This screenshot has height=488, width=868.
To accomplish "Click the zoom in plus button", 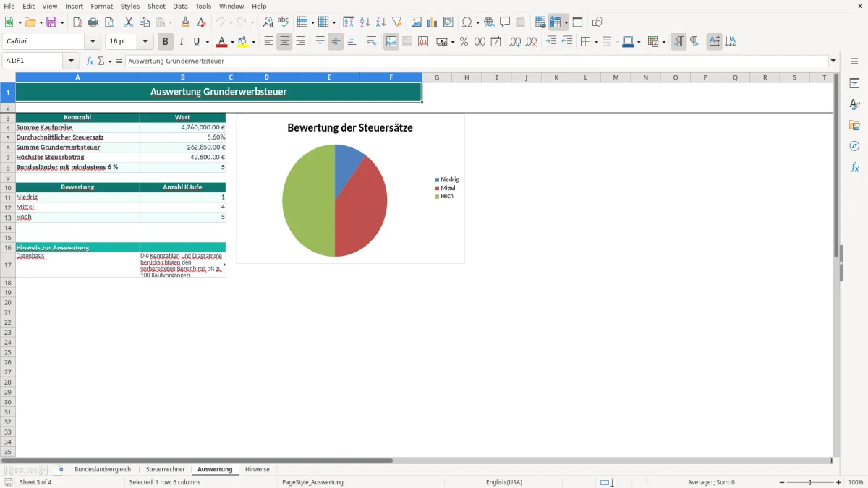I will point(839,482).
